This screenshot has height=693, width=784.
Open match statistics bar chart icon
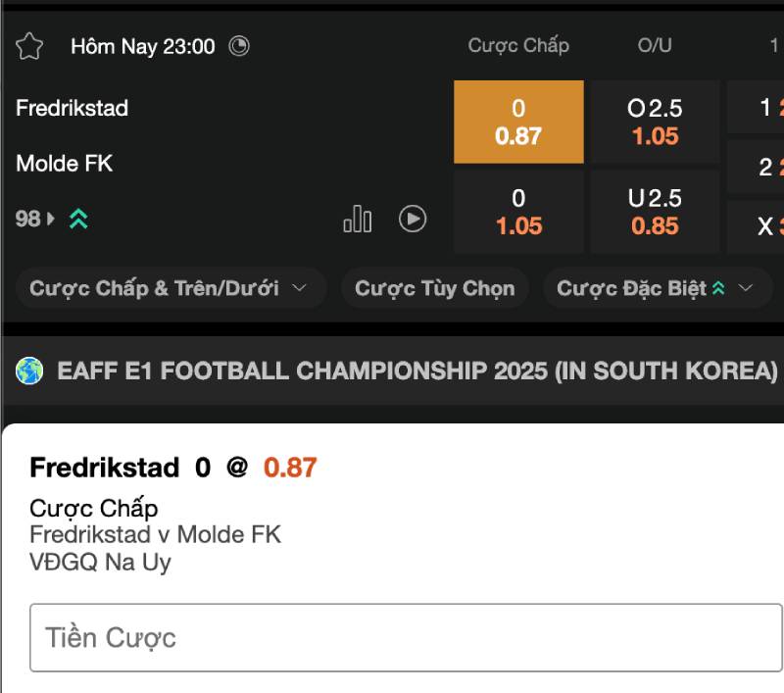(x=357, y=219)
